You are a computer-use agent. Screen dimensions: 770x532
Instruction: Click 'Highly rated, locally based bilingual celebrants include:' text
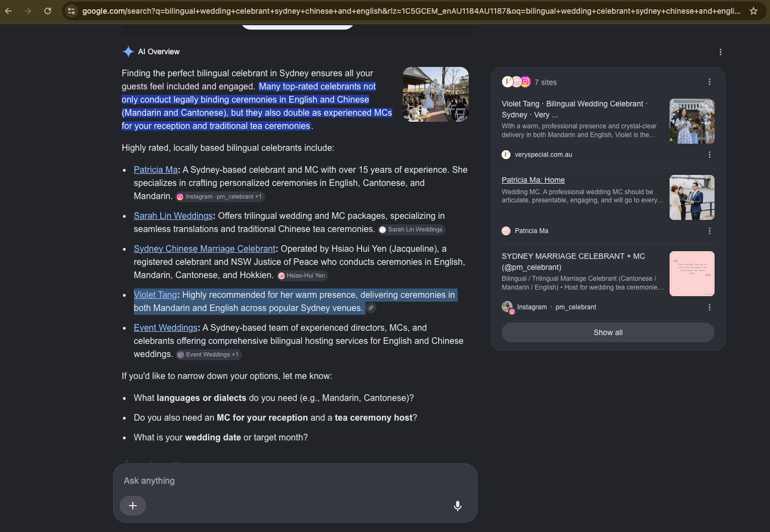(228, 148)
